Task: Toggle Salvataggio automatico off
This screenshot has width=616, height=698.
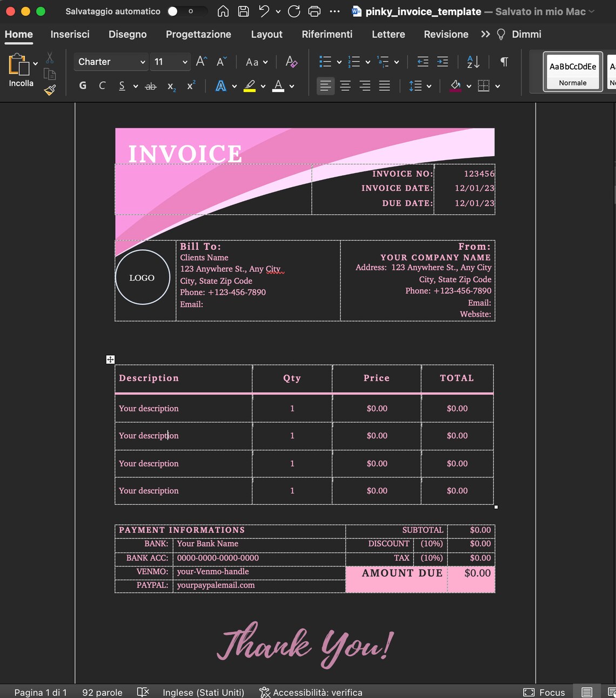Action: click(186, 11)
